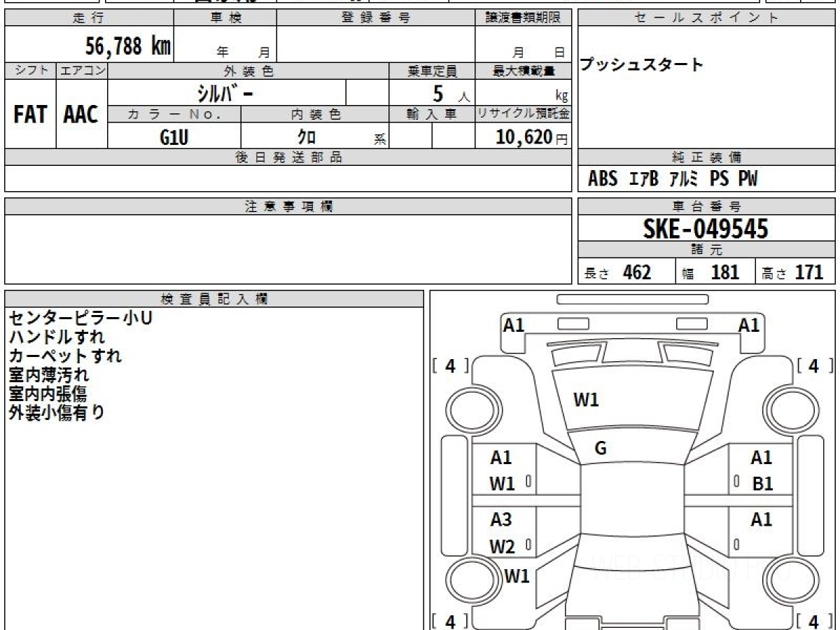Click the length value 462

[637, 272]
